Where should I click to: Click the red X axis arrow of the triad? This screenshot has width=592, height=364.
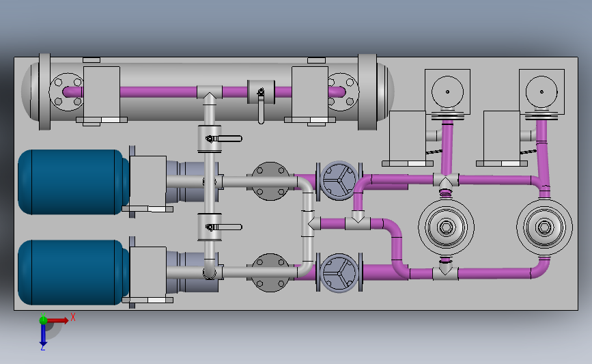[x=57, y=320]
